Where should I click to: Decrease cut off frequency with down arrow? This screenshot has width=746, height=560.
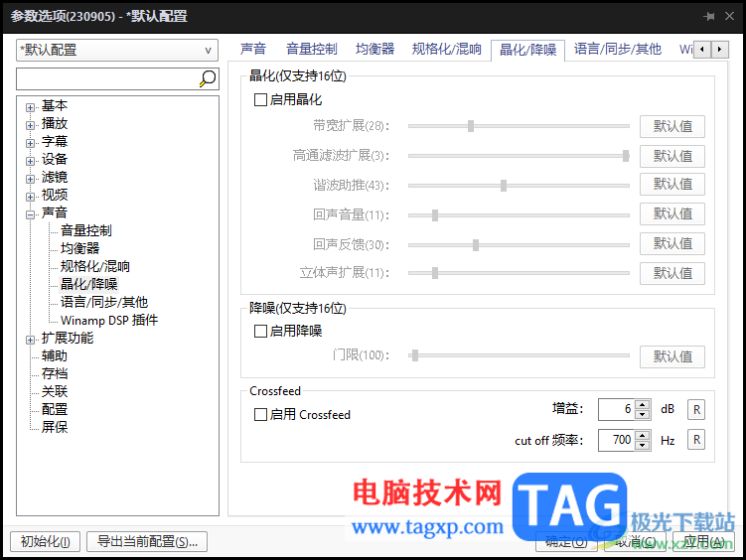(x=643, y=445)
